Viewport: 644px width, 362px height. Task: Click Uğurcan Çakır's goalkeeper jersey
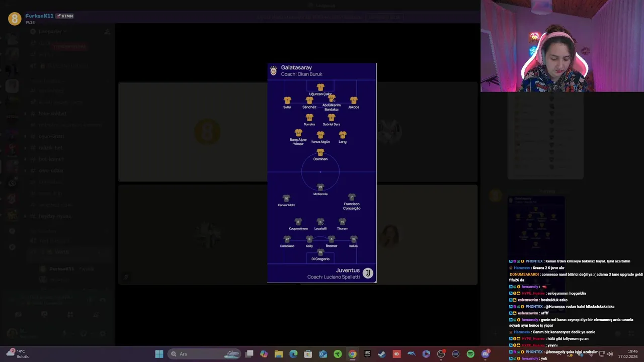(x=320, y=87)
